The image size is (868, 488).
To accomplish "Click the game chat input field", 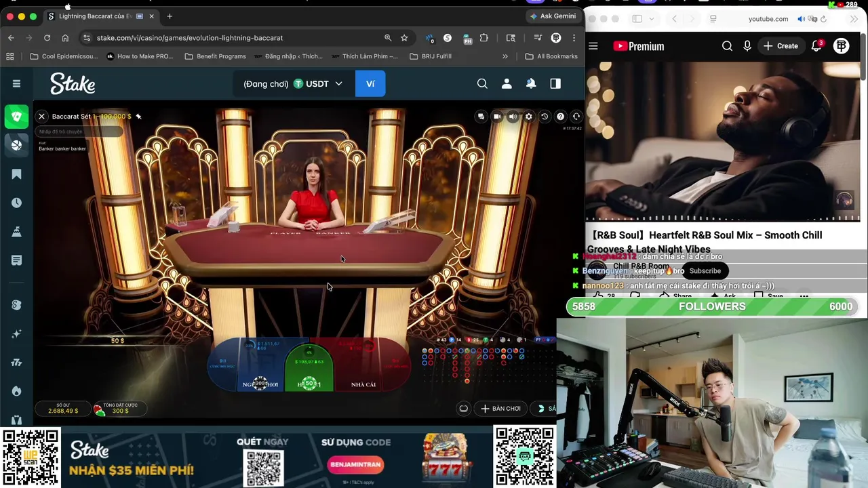I will pyautogui.click(x=79, y=131).
